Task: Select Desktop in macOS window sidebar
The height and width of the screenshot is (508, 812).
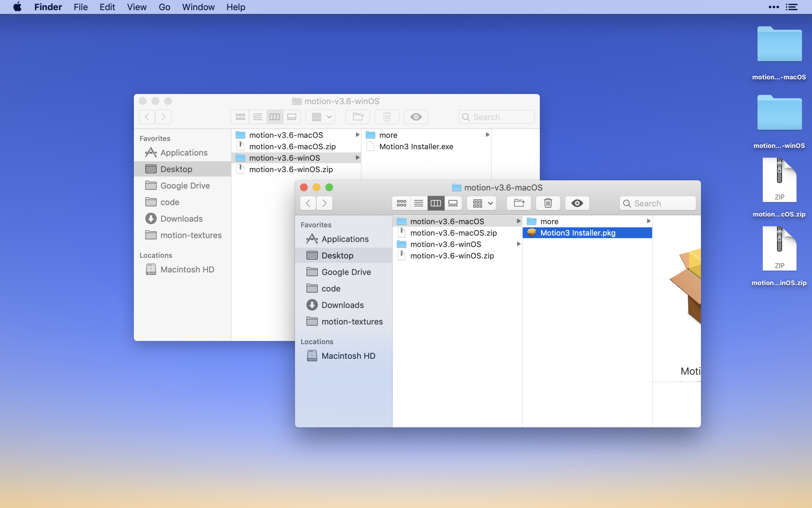Action: pyautogui.click(x=343, y=255)
